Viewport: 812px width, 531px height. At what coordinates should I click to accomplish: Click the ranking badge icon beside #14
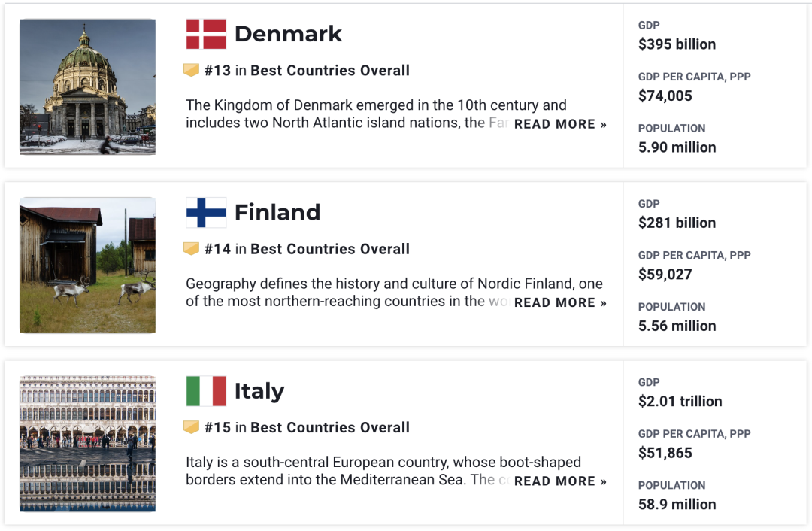click(x=192, y=249)
